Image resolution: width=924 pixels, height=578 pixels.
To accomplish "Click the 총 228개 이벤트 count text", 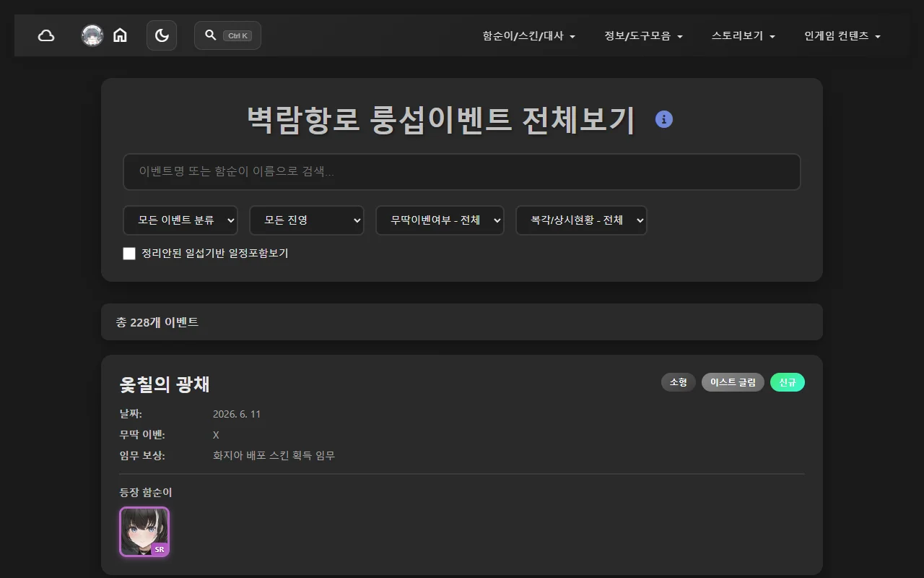I will coord(157,322).
